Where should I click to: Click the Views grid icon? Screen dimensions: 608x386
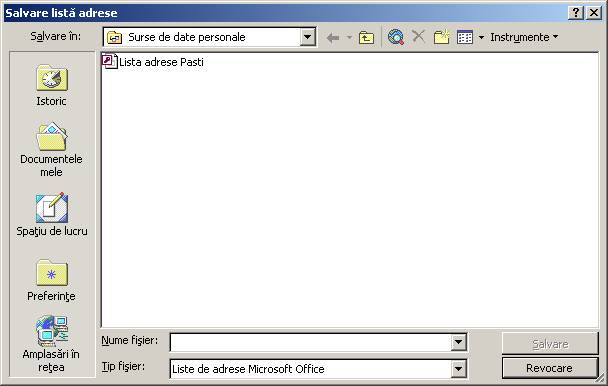coord(465,37)
